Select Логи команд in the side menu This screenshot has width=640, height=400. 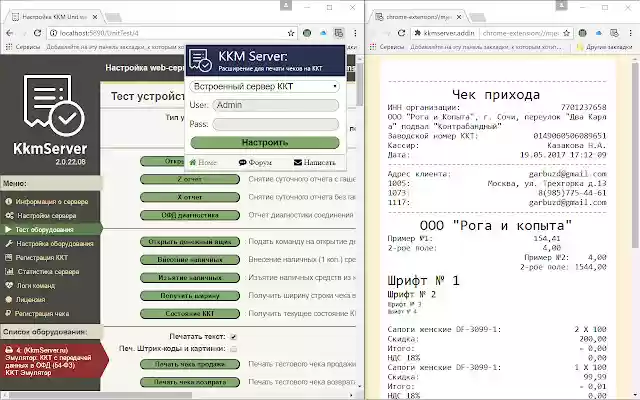(43, 285)
